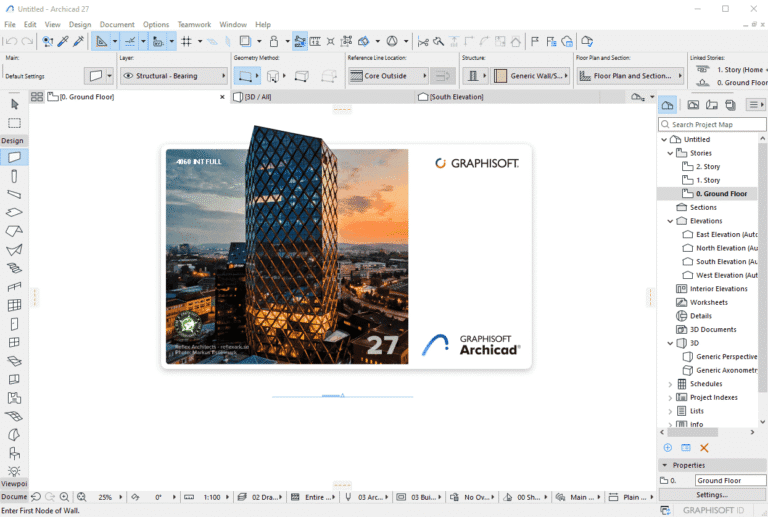Open the Design menu
Screen dimensions: 768x517
(80, 24)
